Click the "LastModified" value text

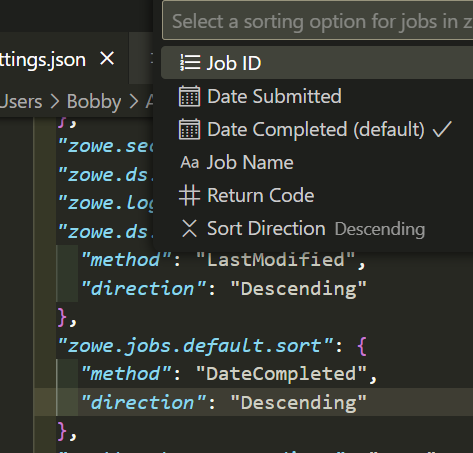coord(276,260)
